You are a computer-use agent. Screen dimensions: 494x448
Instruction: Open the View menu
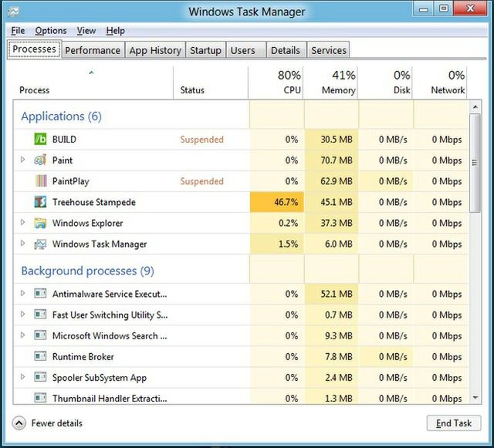(x=86, y=31)
